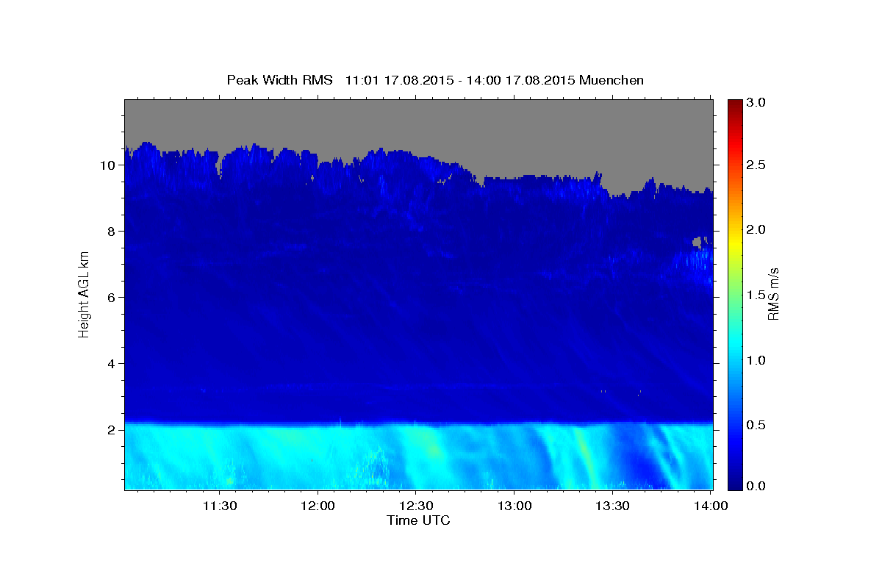Click the small gray patch near 7.7 km

[x=699, y=241]
